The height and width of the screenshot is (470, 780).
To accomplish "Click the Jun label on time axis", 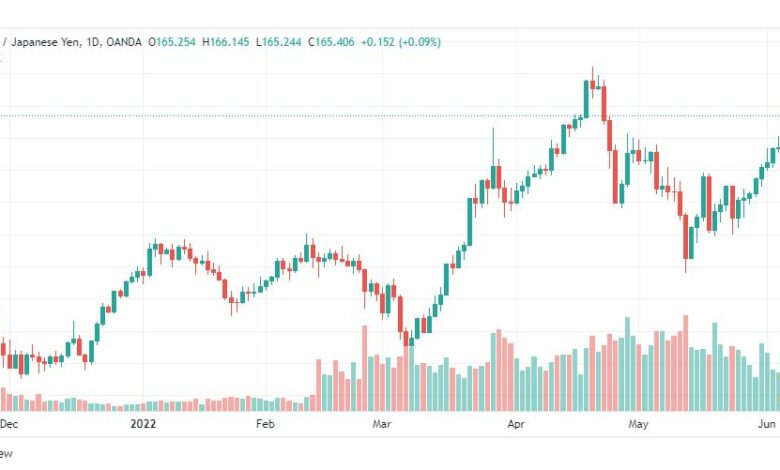I will pyautogui.click(x=767, y=424).
